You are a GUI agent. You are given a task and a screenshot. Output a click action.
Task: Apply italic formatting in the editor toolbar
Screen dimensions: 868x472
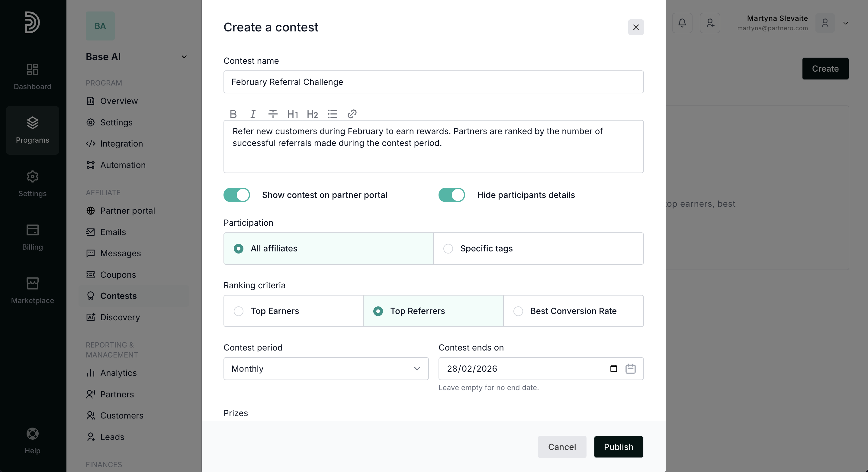253,114
